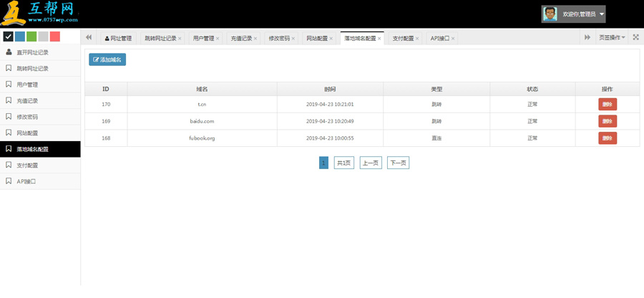644x298 pixels.
Task: Click the 添加域名 button
Action: pos(107,59)
